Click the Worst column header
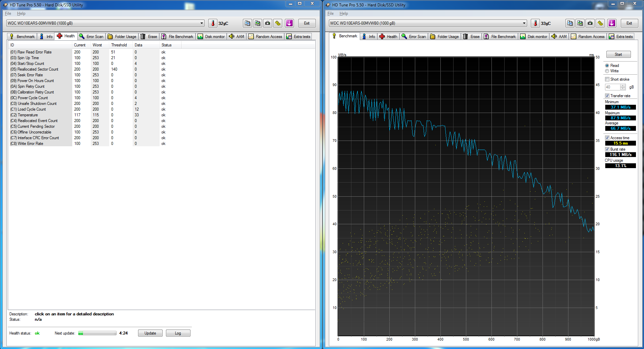Screen dimensions: 644x349 (100, 45)
